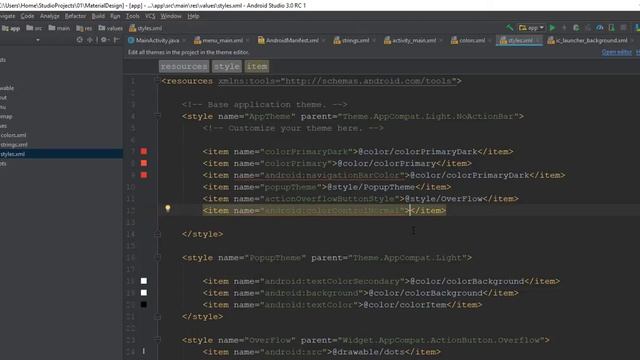Open the Refactor menu

pyautogui.click(x=76, y=16)
